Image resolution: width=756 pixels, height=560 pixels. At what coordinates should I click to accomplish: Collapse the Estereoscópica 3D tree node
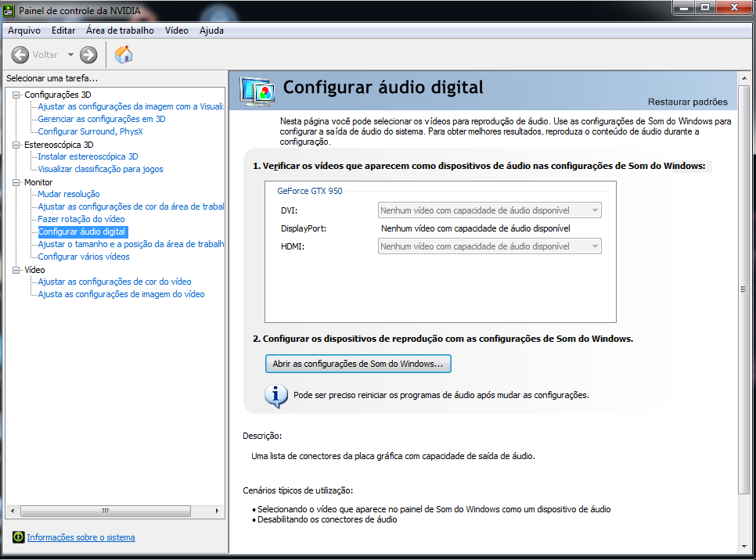[16, 145]
